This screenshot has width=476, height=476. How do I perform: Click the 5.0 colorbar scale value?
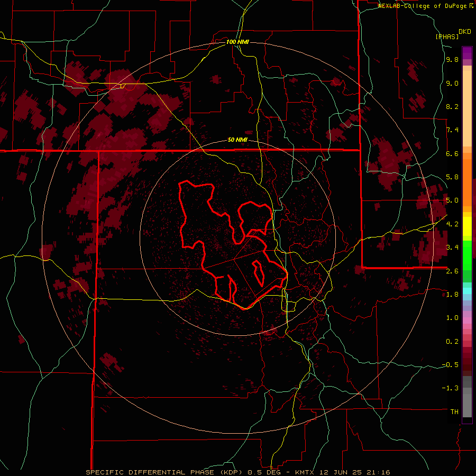pos(452,200)
